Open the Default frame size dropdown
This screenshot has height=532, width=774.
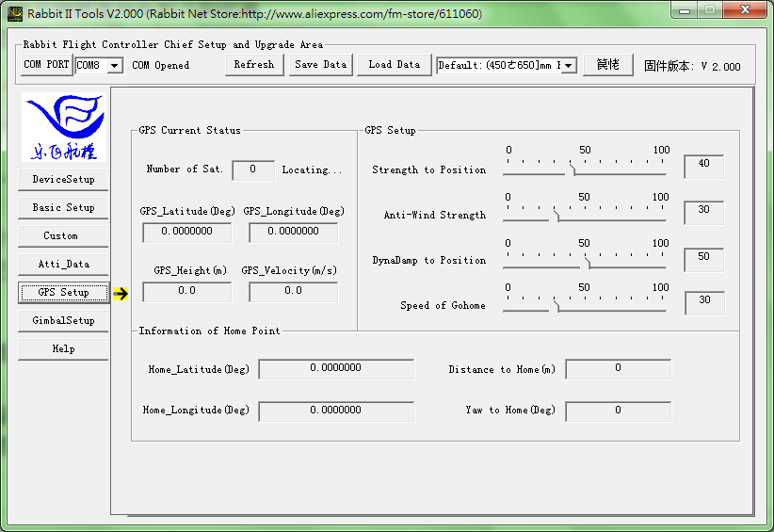coord(569,65)
